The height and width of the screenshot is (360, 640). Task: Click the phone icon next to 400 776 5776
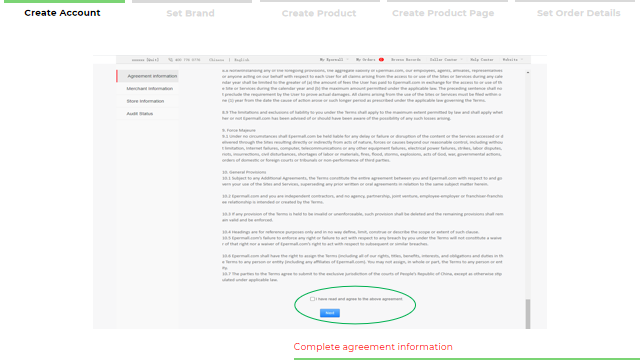[171, 60]
